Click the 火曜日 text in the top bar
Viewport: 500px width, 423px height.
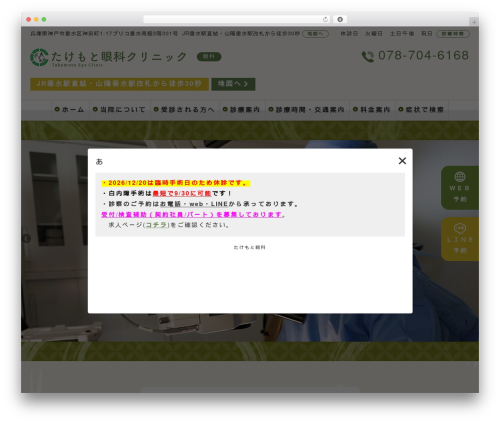(x=374, y=34)
